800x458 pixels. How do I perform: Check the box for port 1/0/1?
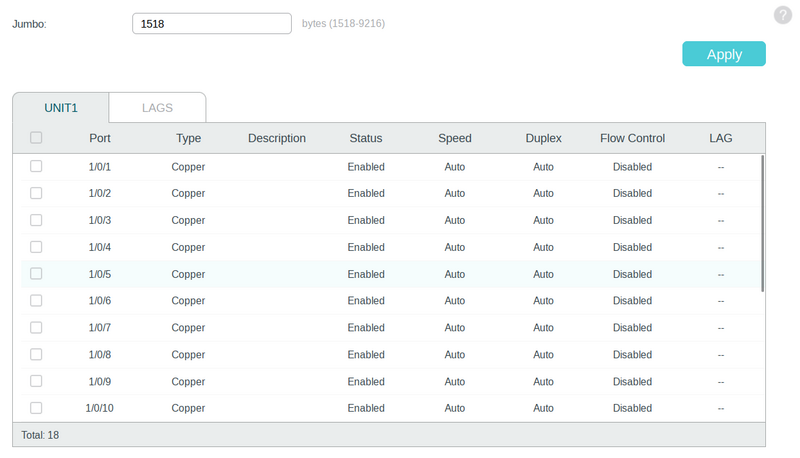click(x=36, y=166)
